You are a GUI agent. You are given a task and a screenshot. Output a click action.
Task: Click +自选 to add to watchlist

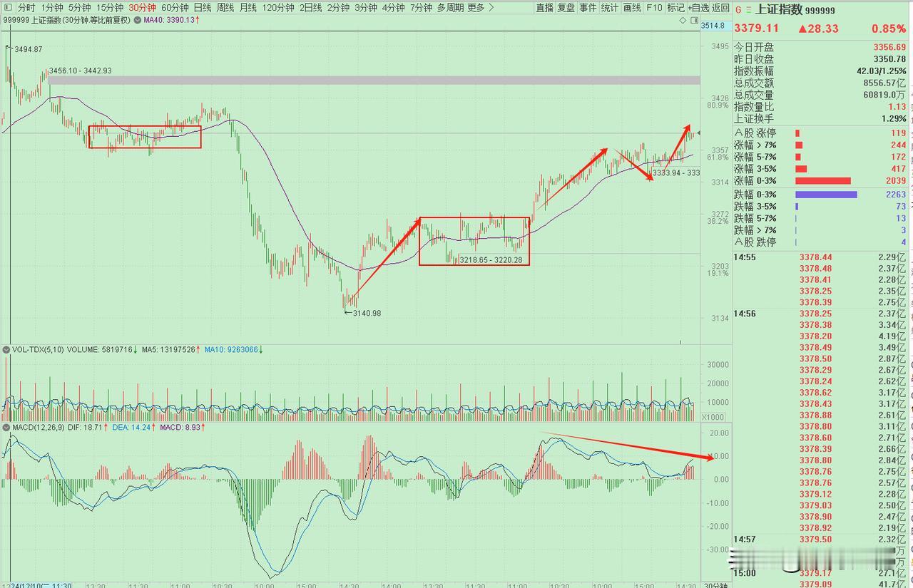coord(699,7)
